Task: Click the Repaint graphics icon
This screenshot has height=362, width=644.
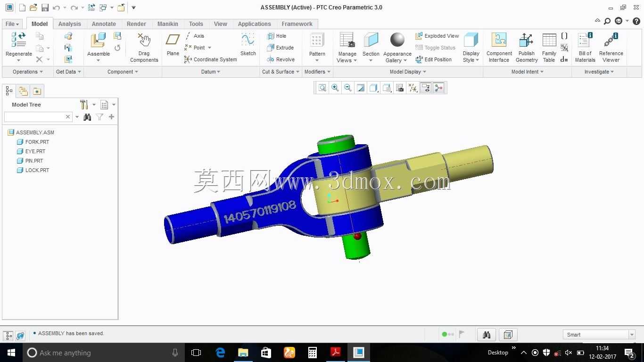Action: (361, 88)
